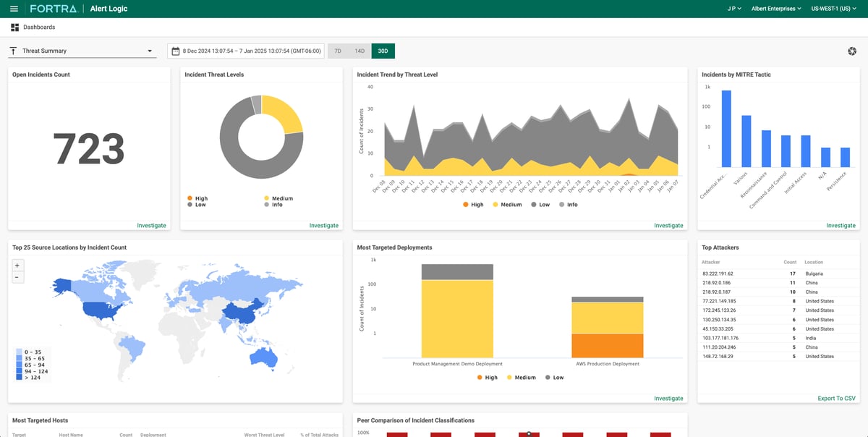
Task: Switch the time range to 7D
Action: [x=336, y=51]
